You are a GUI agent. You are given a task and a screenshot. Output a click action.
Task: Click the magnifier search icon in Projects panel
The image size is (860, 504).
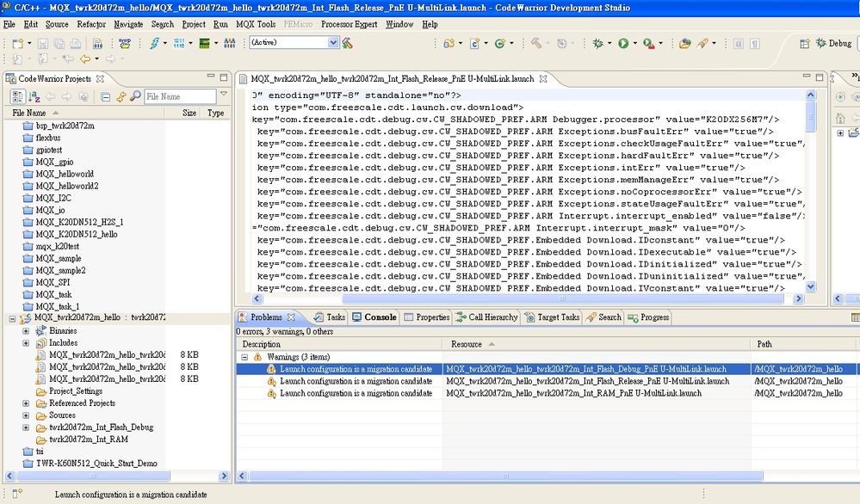point(135,95)
